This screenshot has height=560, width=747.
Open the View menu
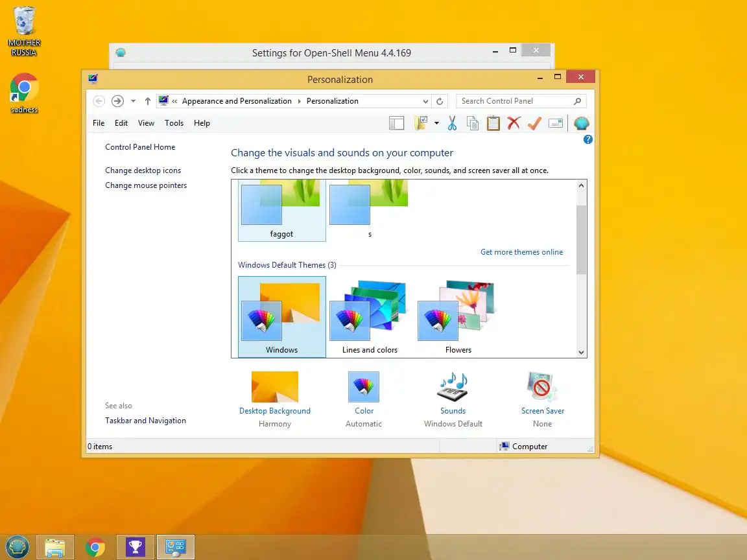(147, 123)
